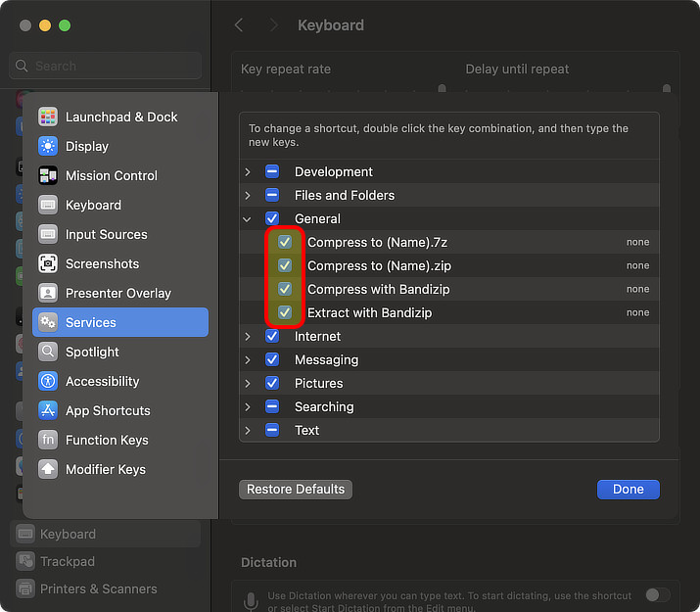Uncheck Compress to (Name).7z service
This screenshot has width=700, height=612.
285,242
